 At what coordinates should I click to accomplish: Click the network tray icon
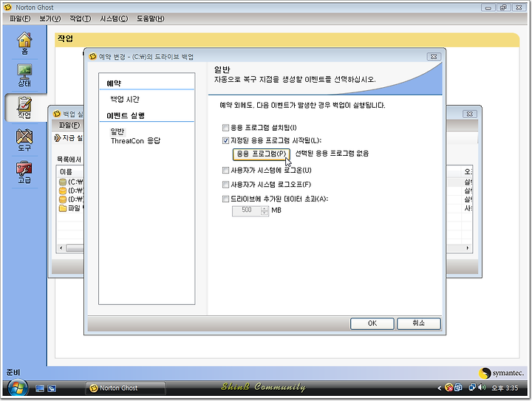tap(471, 388)
